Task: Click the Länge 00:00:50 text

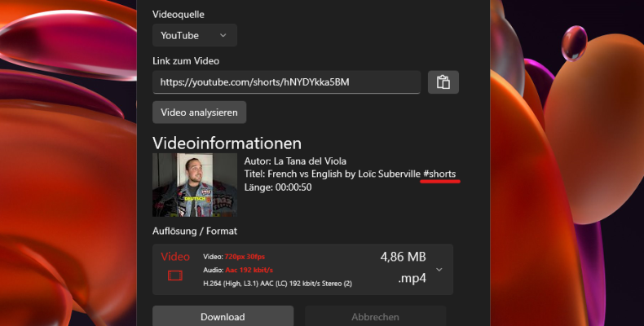Action: coord(278,187)
